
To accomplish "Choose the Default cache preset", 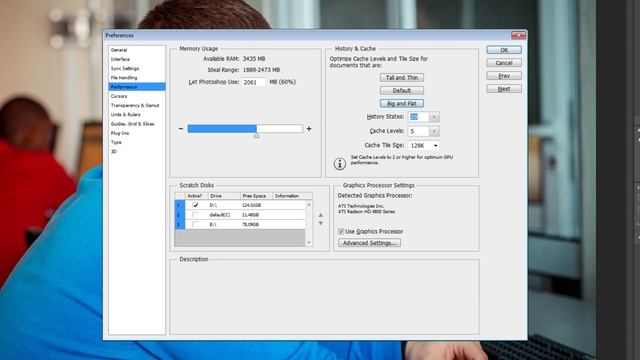I will coord(402,91).
